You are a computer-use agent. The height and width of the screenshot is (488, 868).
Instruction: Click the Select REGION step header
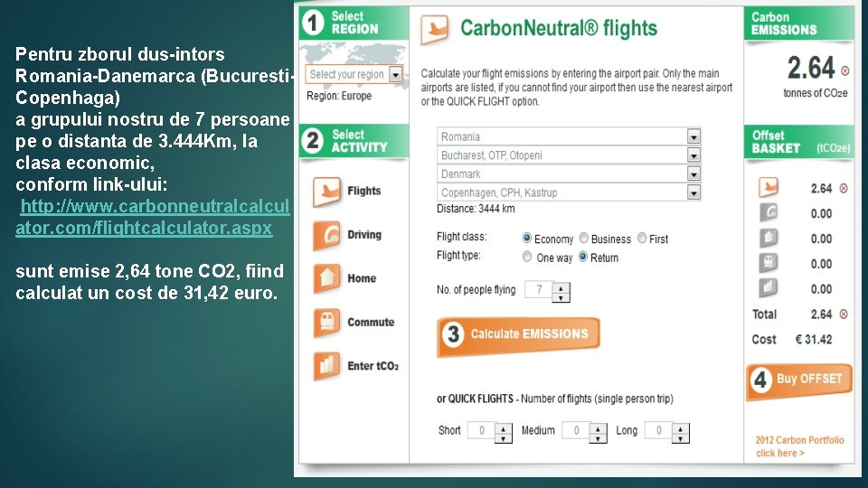pyautogui.click(x=354, y=23)
